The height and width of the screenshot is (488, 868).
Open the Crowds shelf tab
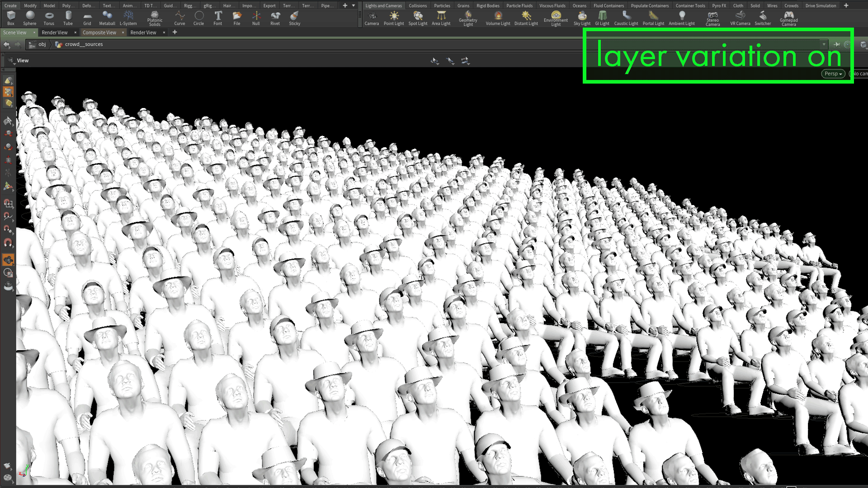tap(791, 5)
